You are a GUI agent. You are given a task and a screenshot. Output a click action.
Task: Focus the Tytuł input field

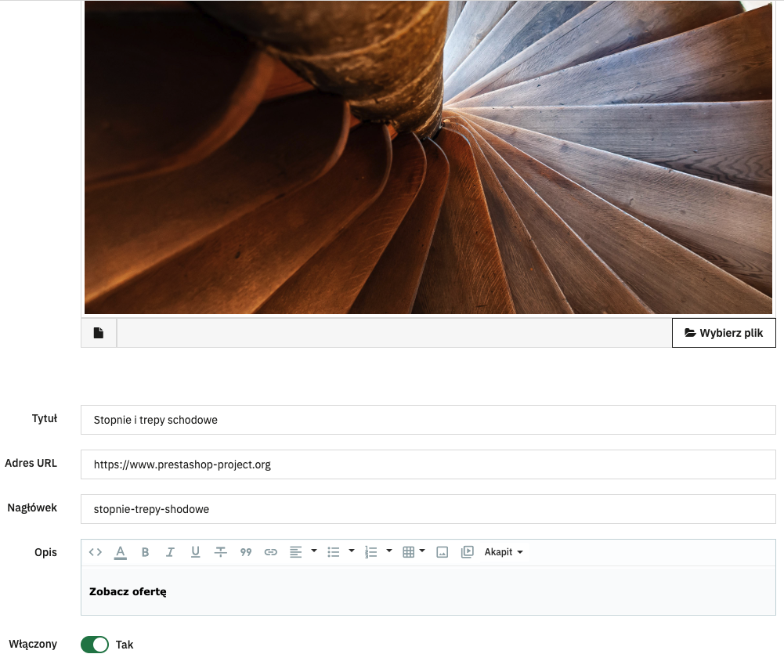[x=428, y=420]
